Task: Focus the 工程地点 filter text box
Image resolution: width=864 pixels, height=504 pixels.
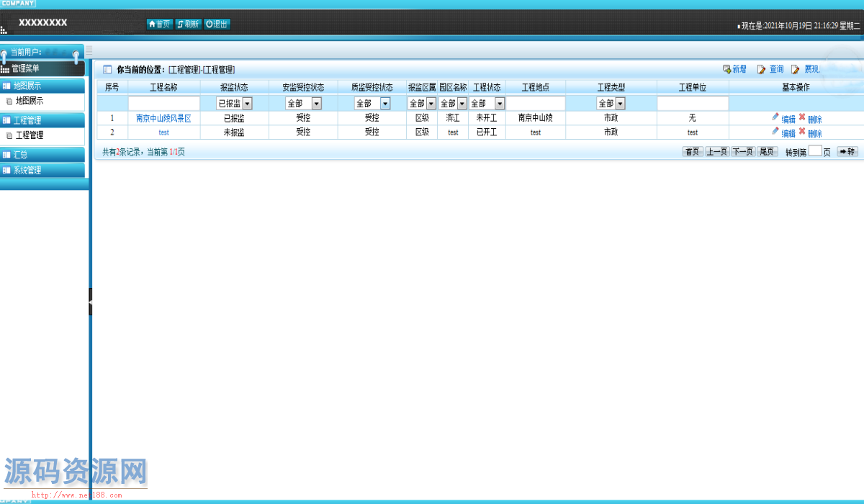Action: click(x=536, y=104)
